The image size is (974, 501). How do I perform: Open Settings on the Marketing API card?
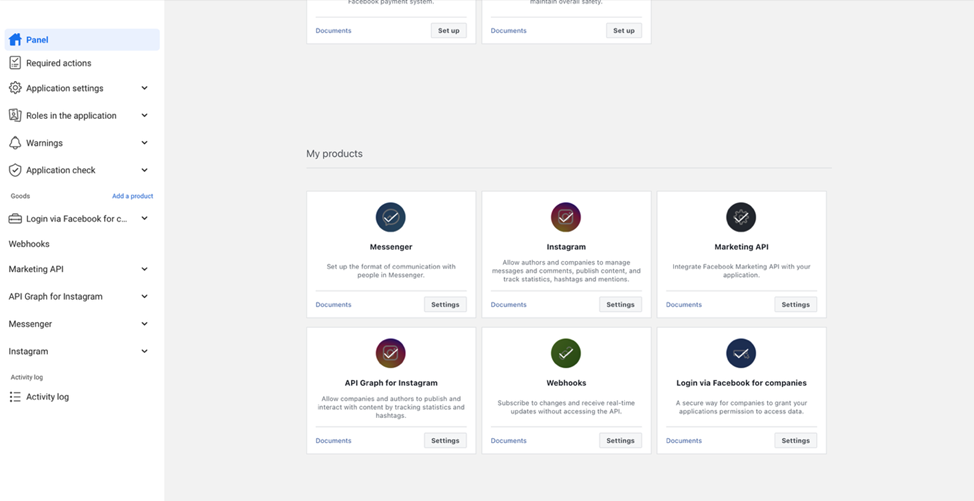(795, 305)
